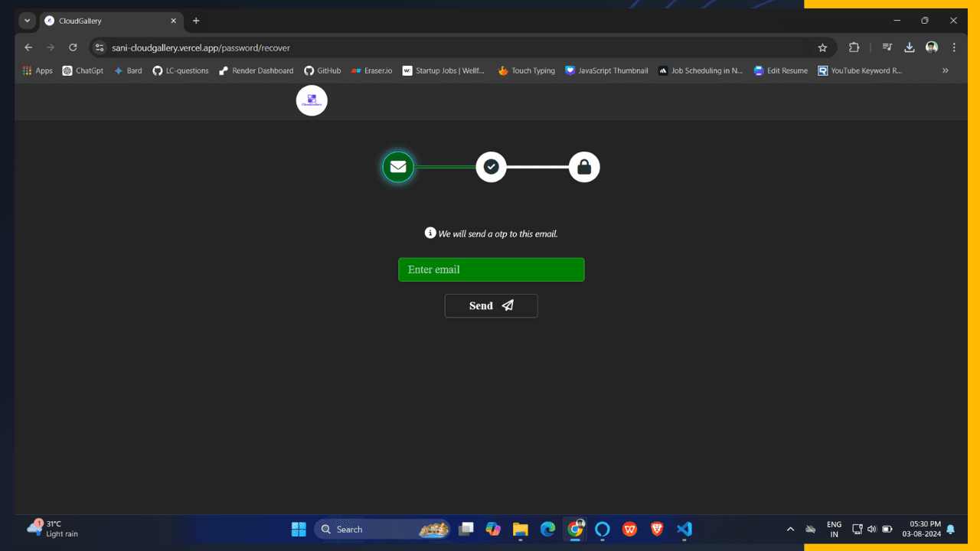
Task: Click the Enter email input field
Action: coord(491,269)
